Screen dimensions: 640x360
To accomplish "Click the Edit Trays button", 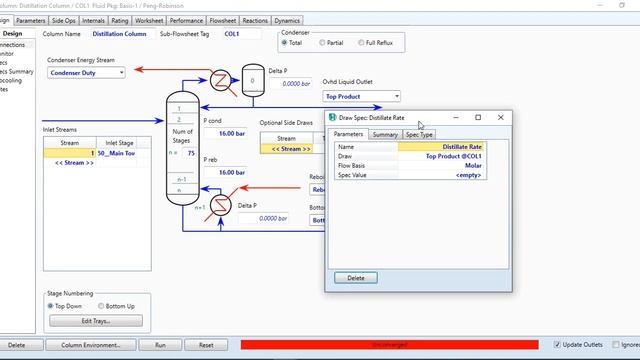I will 96,321.
